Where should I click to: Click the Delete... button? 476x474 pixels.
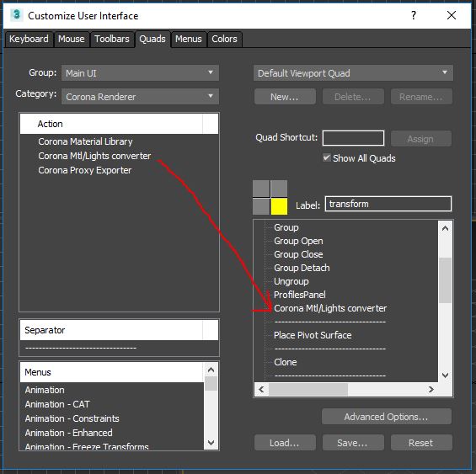pyautogui.click(x=353, y=97)
